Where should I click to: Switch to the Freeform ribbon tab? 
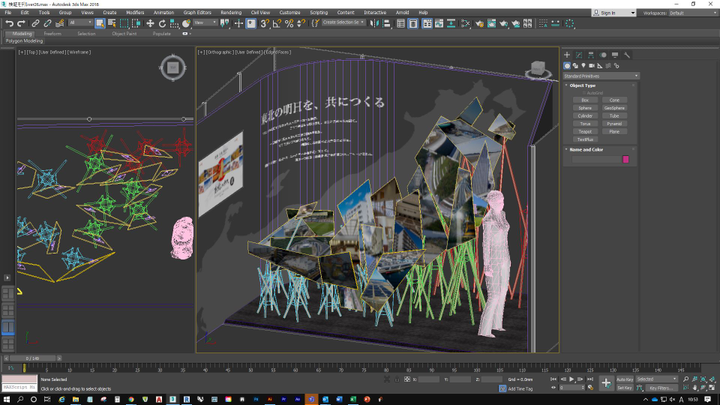click(52, 33)
